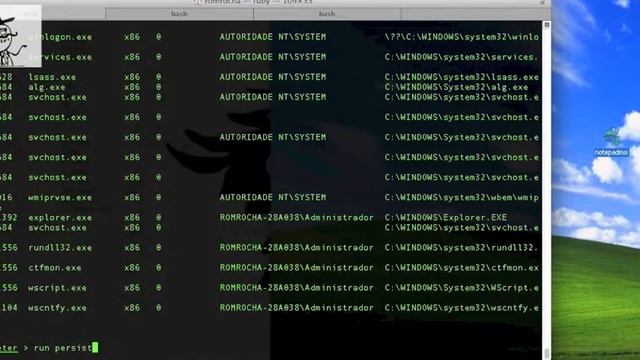Click the meterpreter prompt label
This screenshot has height=360, width=640.
click(x=9, y=348)
